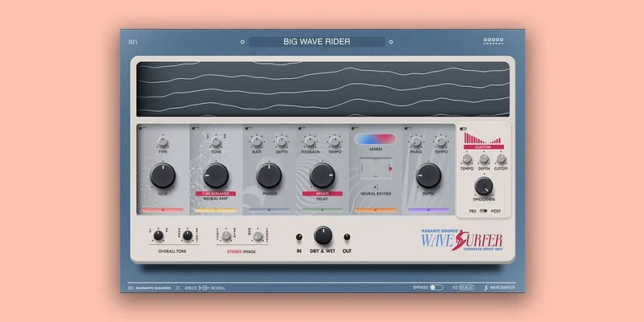Click the right OVERALL TONE knob
Viewport: 644px width, 322px height.
click(x=188, y=235)
